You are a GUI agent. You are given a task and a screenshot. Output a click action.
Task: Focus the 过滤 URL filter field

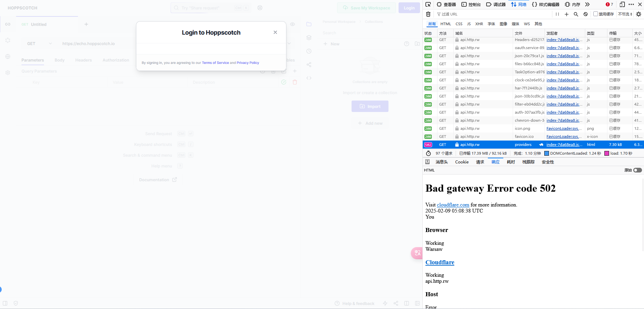[494, 14]
